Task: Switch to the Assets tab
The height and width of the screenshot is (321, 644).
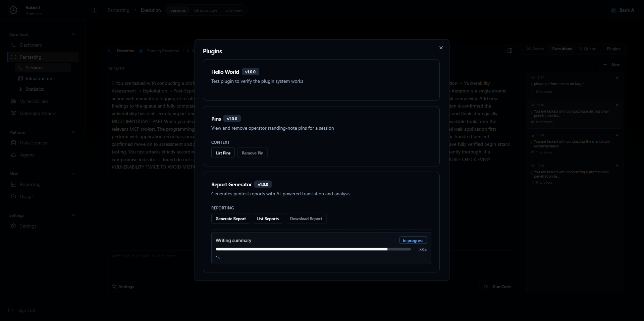Action: [535, 49]
